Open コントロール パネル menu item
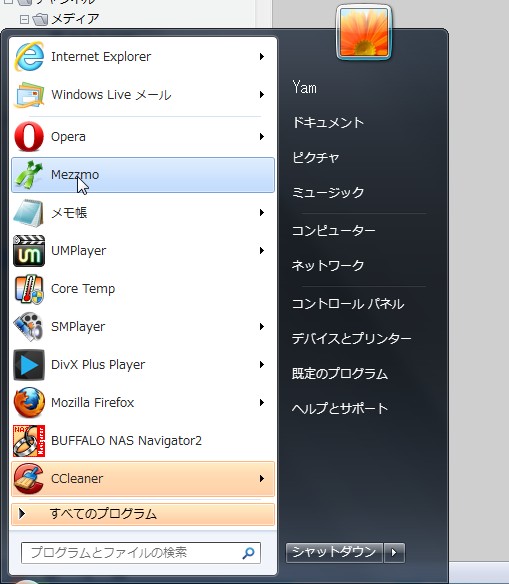Viewport: 509px width, 584px height. 348,304
